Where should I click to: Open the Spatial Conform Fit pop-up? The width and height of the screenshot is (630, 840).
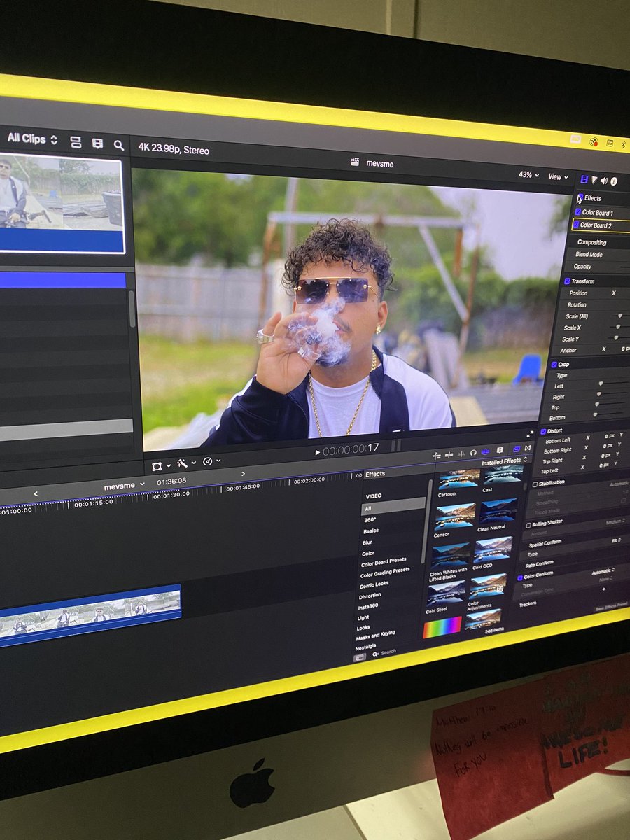pos(616,540)
